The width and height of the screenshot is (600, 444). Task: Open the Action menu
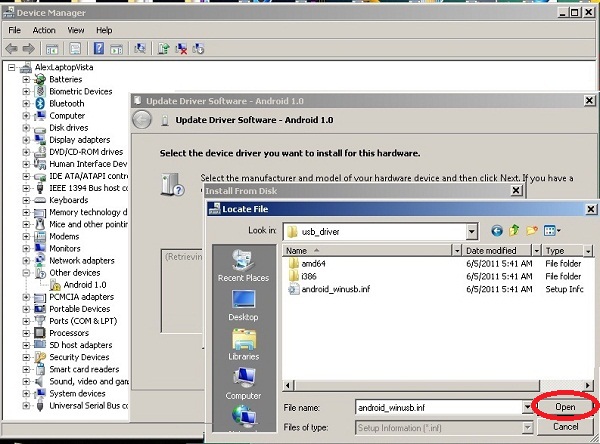pos(44,30)
